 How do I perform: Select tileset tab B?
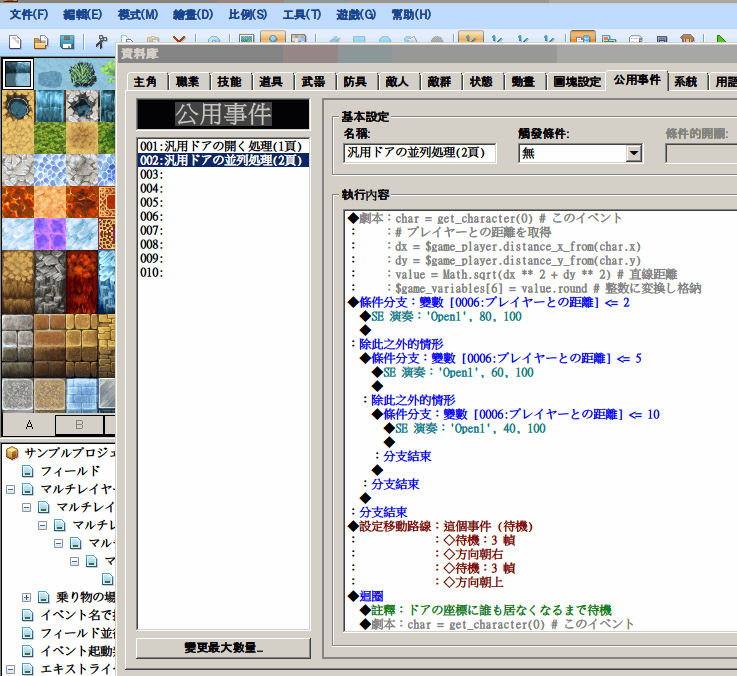pos(79,425)
